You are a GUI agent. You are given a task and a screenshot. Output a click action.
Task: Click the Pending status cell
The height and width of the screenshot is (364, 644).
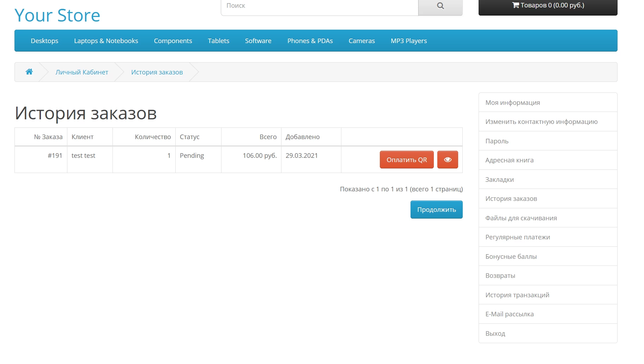point(198,159)
